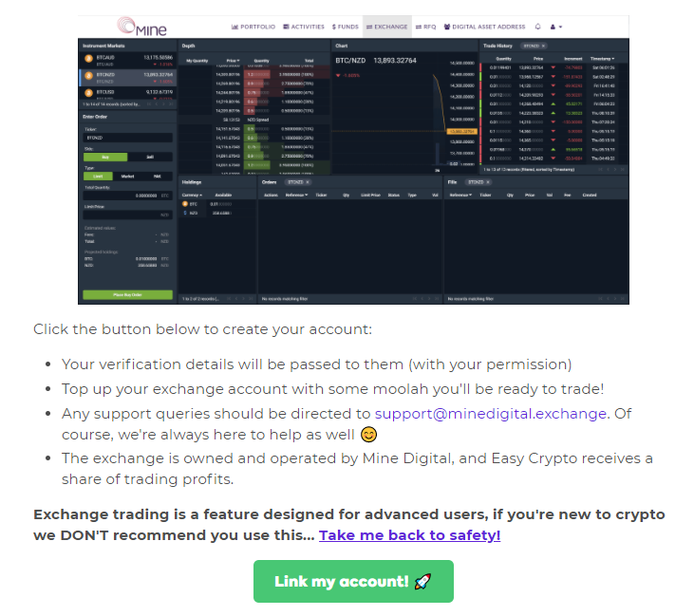Open the user account dropdown
The image size is (694, 616).
point(556,27)
